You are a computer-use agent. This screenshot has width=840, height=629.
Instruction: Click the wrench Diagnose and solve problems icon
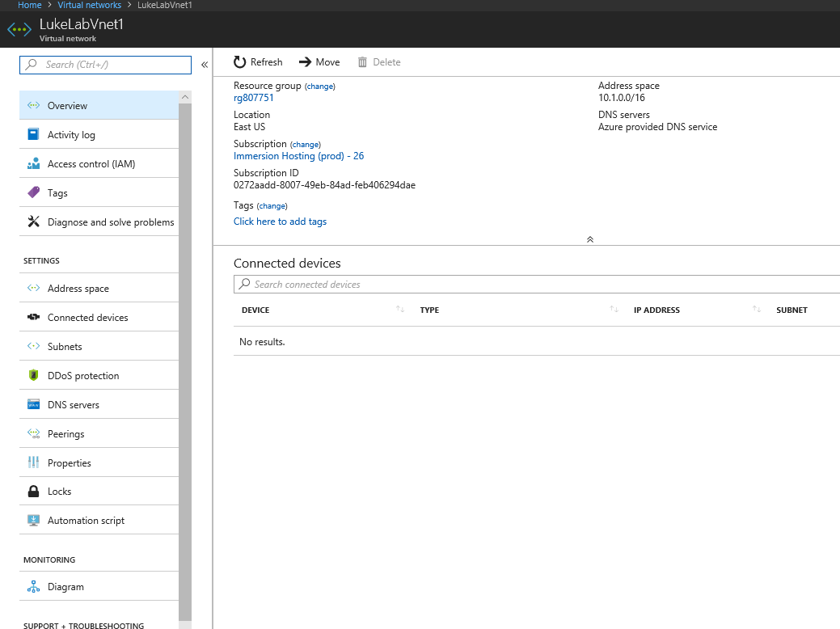33,222
